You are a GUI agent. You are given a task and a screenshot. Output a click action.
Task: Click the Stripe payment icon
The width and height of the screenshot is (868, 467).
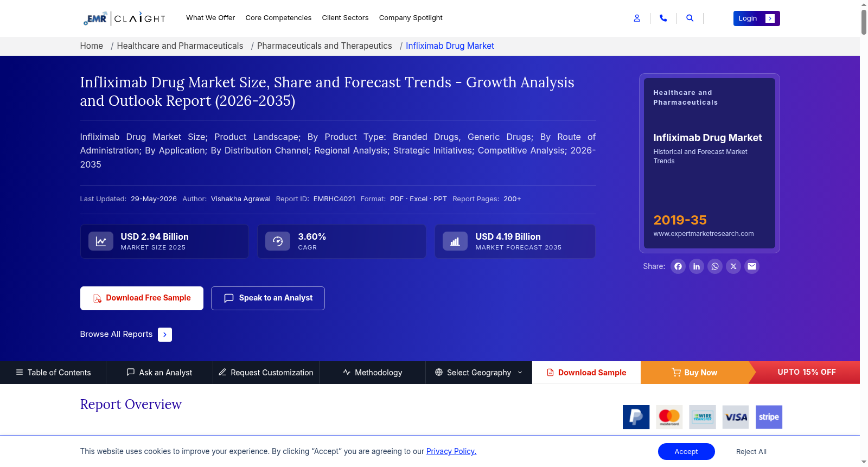769,417
